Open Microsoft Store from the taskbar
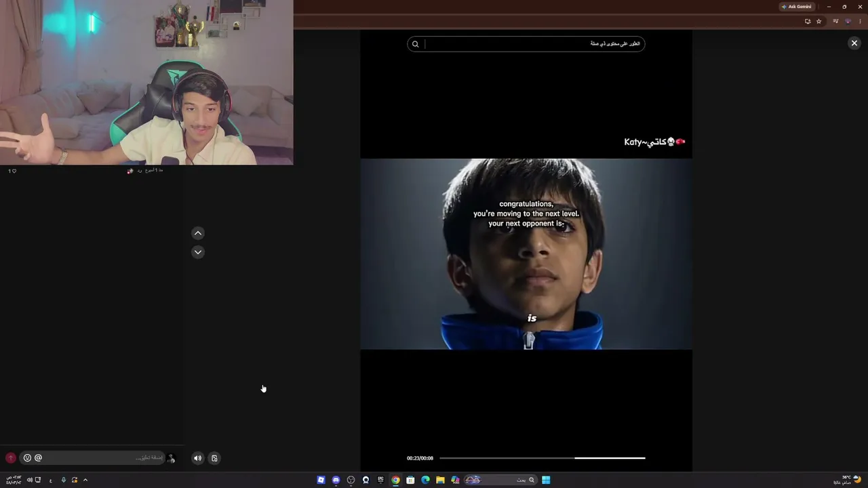868x488 pixels. click(410, 480)
